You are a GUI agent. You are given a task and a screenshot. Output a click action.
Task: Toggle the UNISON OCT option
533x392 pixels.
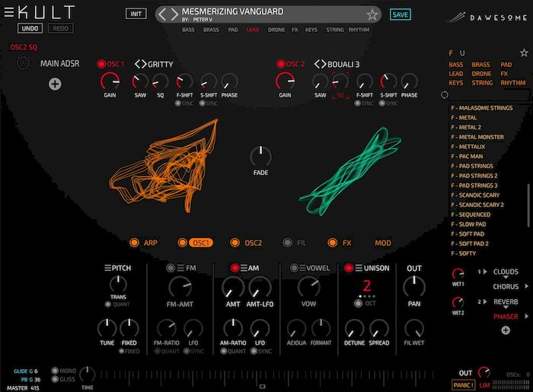(x=358, y=304)
